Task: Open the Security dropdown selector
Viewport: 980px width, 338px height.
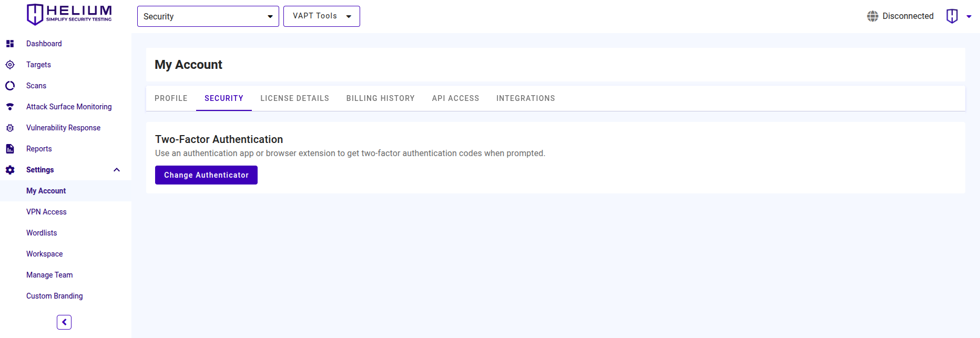Action: (x=208, y=16)
